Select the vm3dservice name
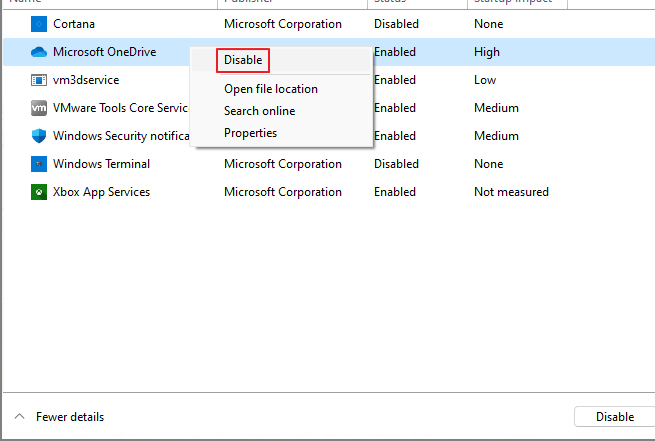 (86, 80)
